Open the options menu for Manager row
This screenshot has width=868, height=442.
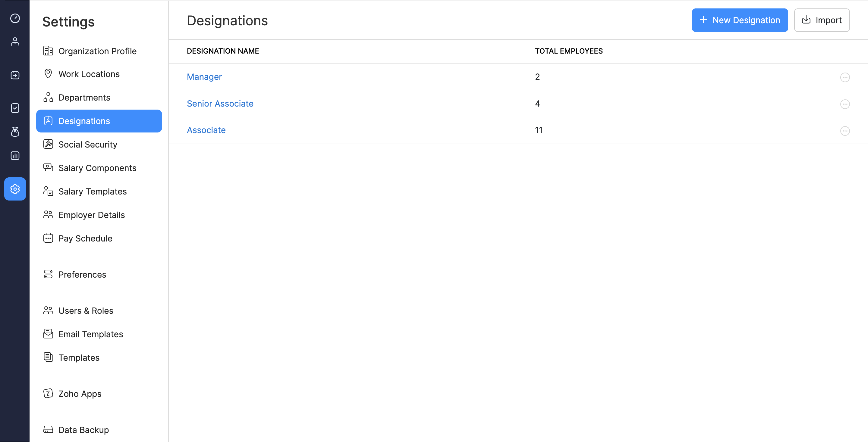point(845,77)
